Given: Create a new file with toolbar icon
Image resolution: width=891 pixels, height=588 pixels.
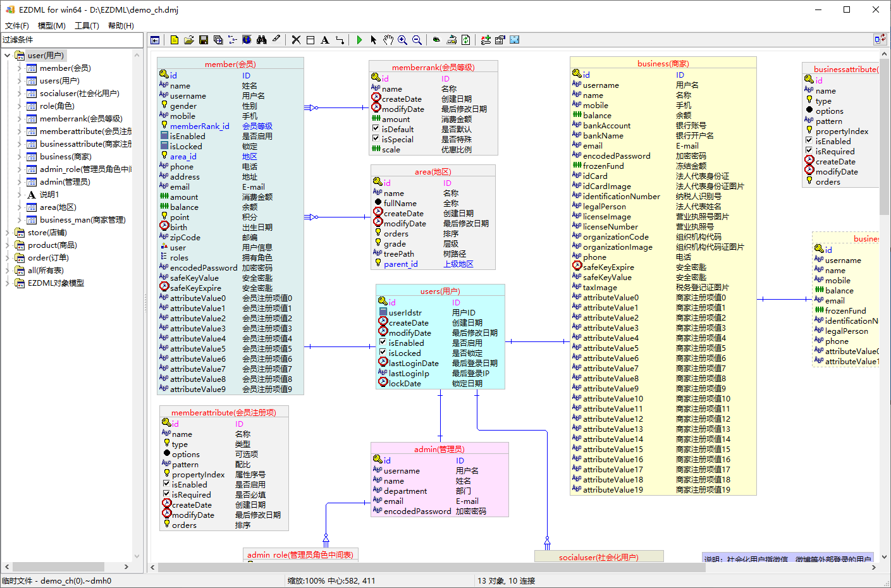Looking at the screenshot, I should [x=175, y=40].
